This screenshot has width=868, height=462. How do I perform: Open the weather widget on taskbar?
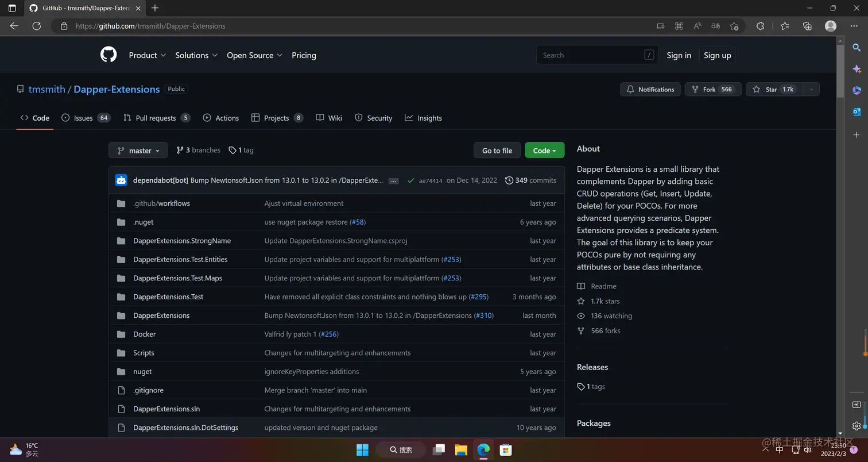25,449
